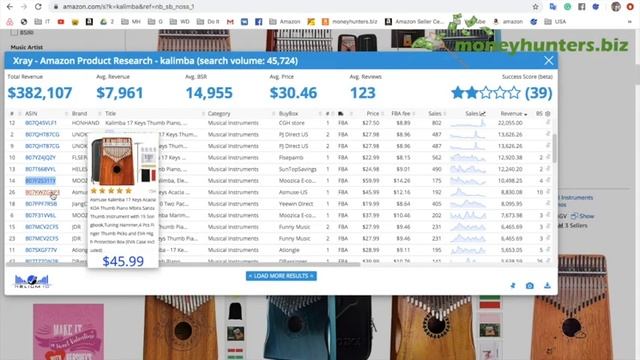The image size is (640, 360).
Task: Open ASIN link in row 10
Action: (40, 157)
